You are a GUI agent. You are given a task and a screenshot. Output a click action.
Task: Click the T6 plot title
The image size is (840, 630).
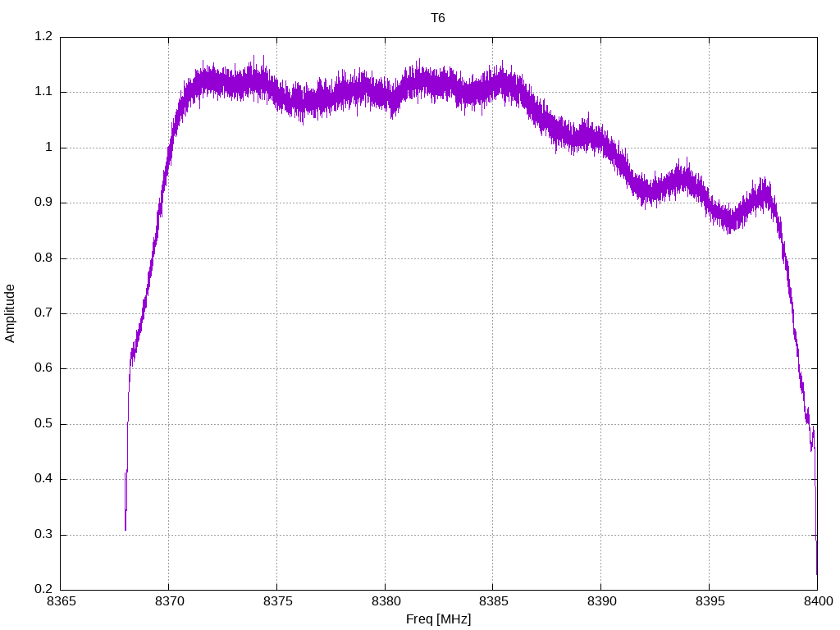point(438,18)
